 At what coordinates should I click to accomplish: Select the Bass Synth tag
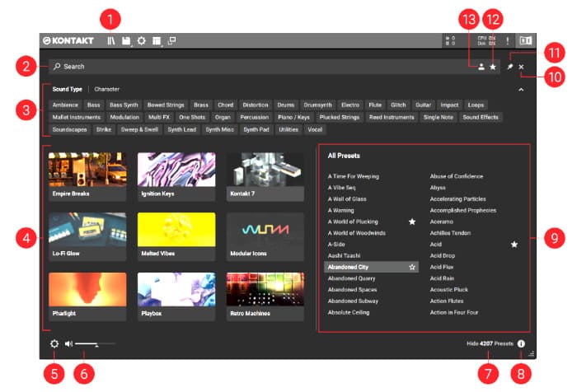[x=124, y=105]
